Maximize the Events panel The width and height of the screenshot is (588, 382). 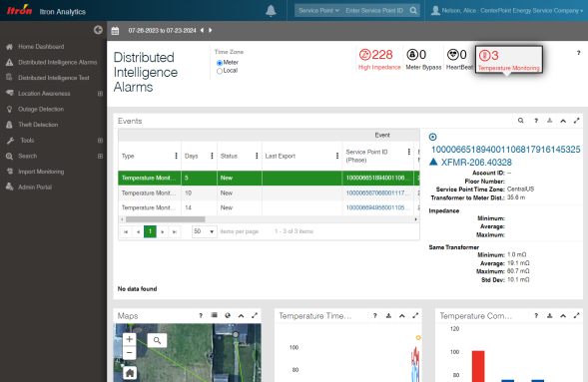[x=576, y=121]
